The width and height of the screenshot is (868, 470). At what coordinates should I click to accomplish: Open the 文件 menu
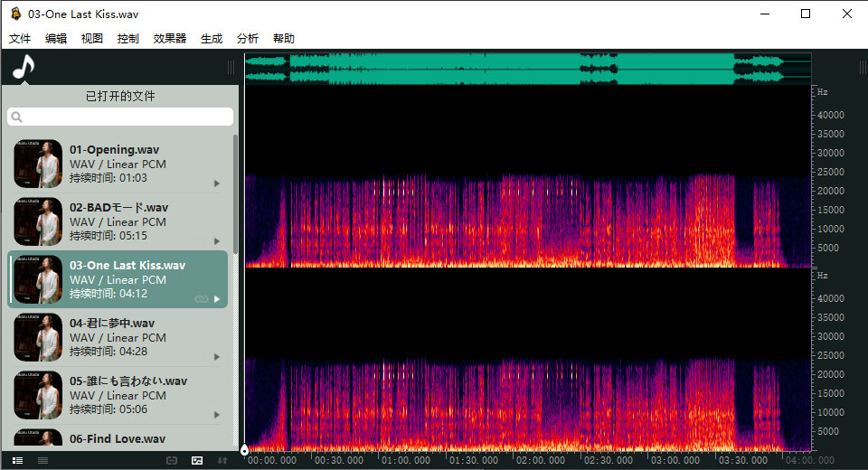pyautogui.click(x=20, y=39)
